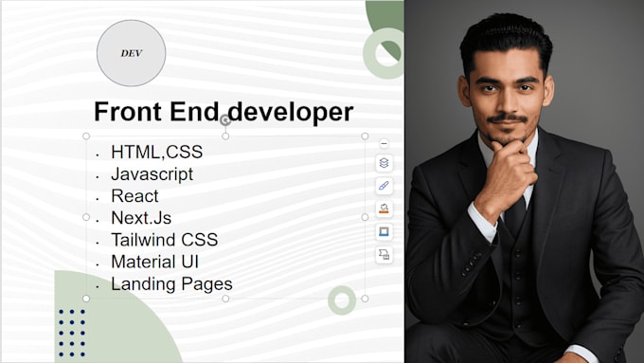
Task: Select the portrait photo of the man
Action: point(524,181)
